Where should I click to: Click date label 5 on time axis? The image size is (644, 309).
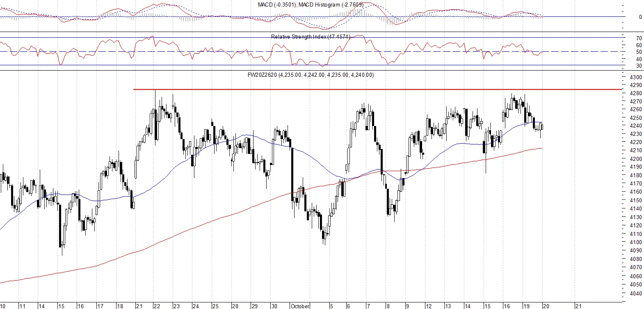point(331,306)
